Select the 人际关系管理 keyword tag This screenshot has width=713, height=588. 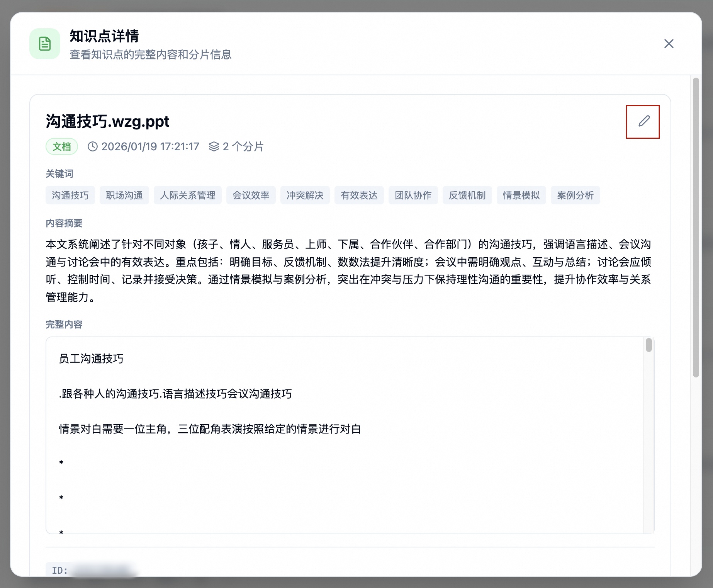coord(187,195)
